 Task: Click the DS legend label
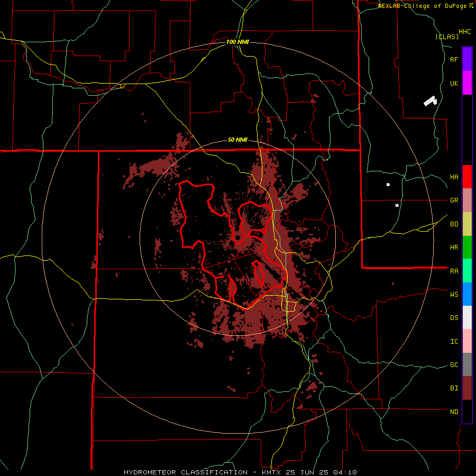point(454,318)
